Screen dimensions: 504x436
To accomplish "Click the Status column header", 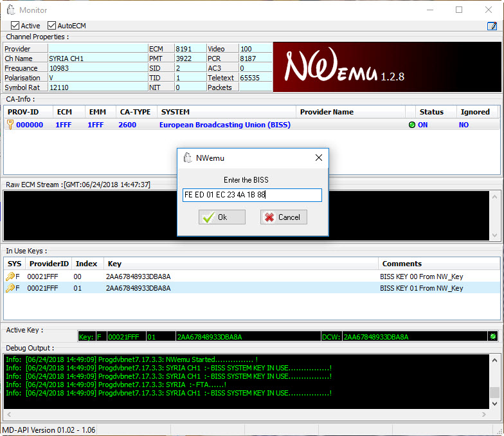I will 436,112.
